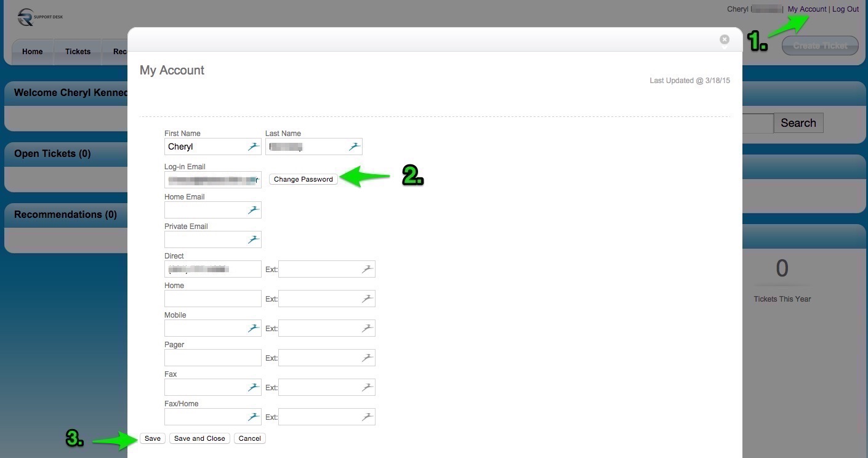The image size is (868, 458).
Task: Click the icon in Mobile number field
Action: coord(254,328)
